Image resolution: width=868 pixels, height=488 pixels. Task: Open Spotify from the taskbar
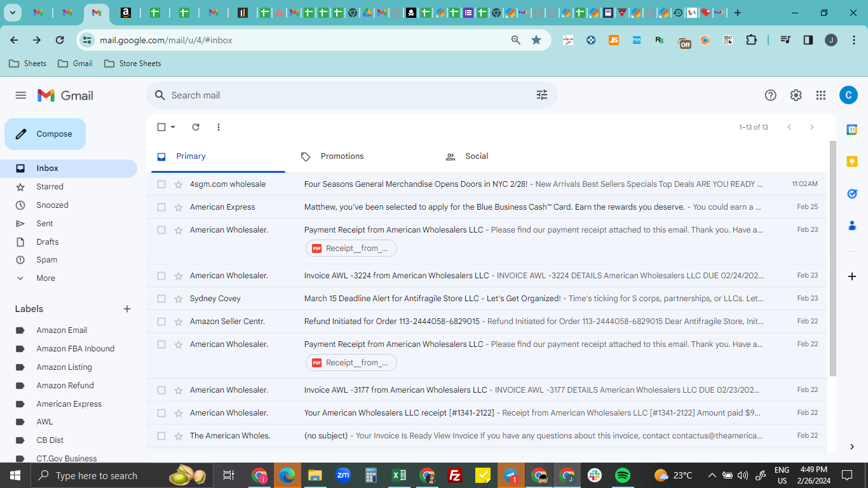click(x=623, y=475)
